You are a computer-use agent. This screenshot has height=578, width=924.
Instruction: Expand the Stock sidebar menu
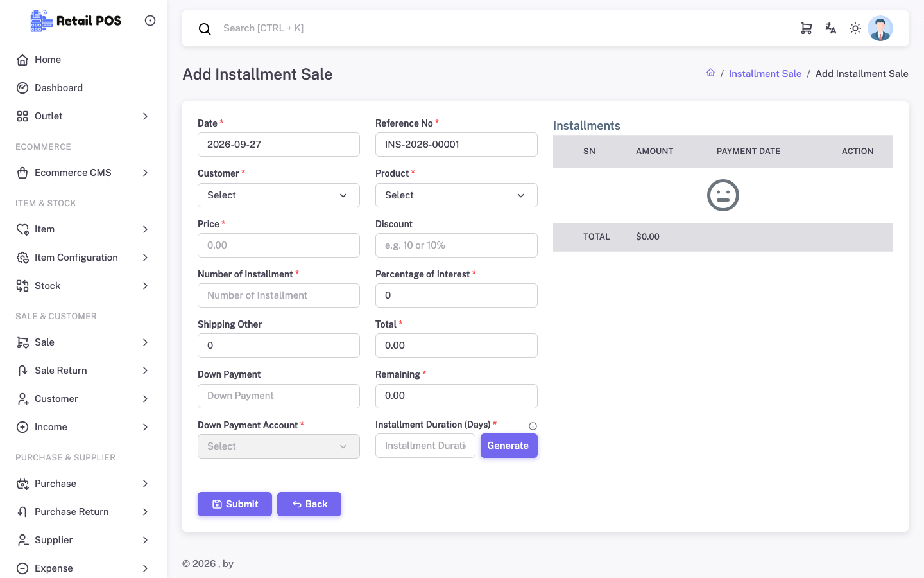pos(83,286)
